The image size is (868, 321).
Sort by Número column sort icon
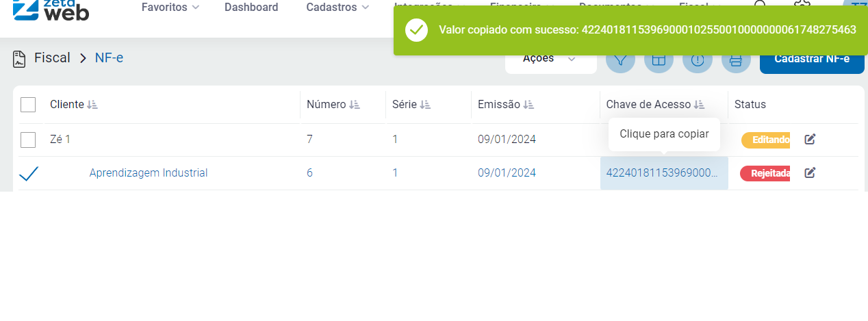355,105
